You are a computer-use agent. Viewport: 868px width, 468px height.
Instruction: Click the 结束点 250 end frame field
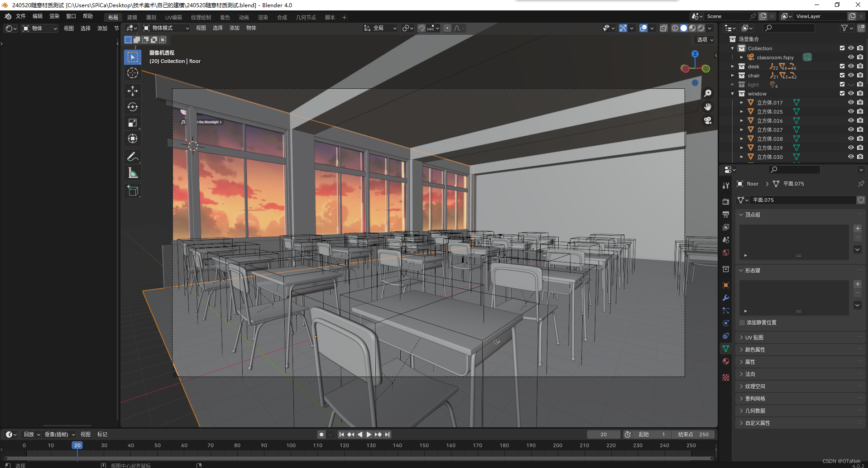tap(693, 435)
